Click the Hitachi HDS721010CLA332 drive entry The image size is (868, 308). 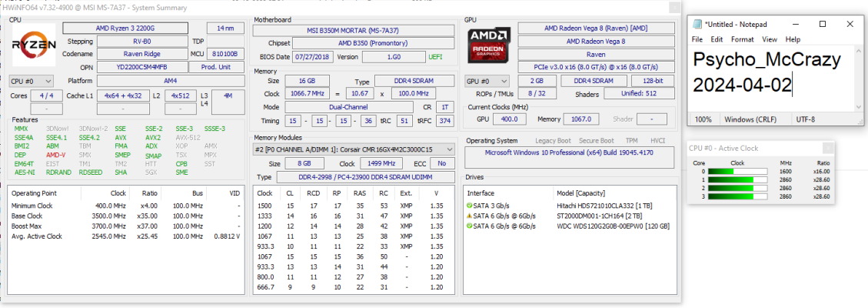569,206
